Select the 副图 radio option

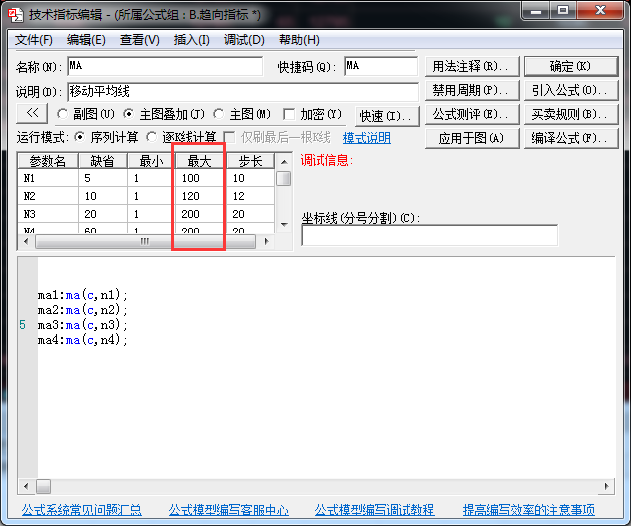point(63,114)
